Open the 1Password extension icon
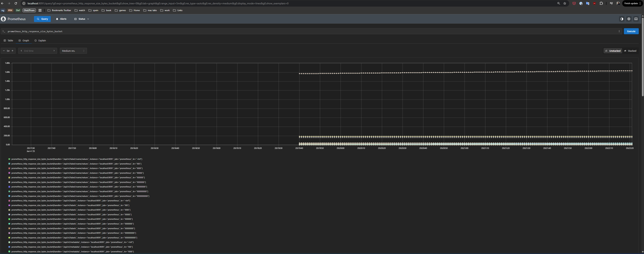The image size is (644, 254). [581, 4]
